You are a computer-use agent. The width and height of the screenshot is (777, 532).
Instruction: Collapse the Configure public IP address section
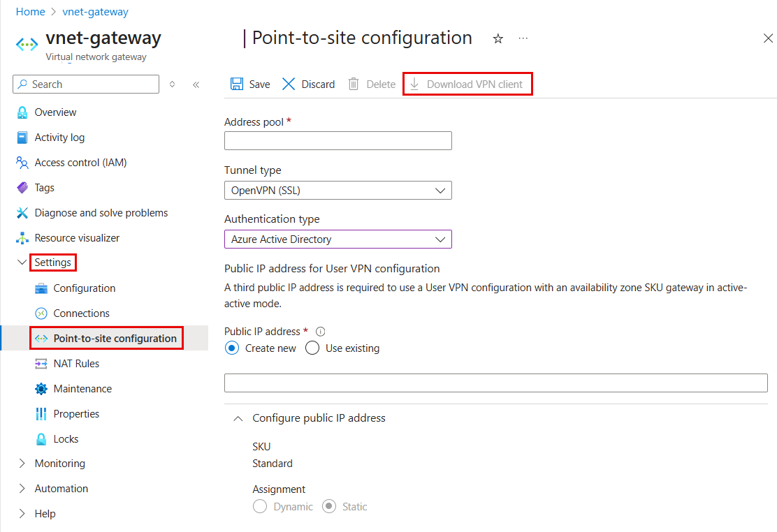(238, 418)
